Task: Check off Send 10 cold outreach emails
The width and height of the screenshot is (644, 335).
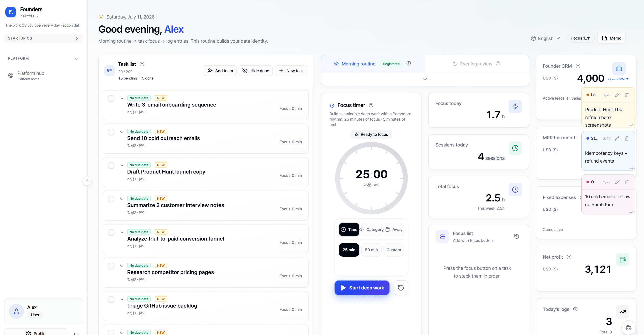Action: coord(111,132)
